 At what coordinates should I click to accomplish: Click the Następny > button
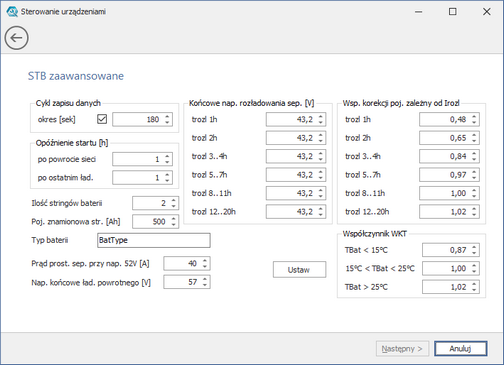[402, 349]
